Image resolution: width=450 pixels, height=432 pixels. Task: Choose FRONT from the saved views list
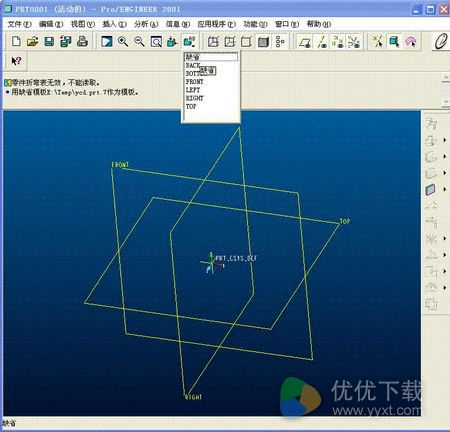pyautogui.click(x=194, y=82)
